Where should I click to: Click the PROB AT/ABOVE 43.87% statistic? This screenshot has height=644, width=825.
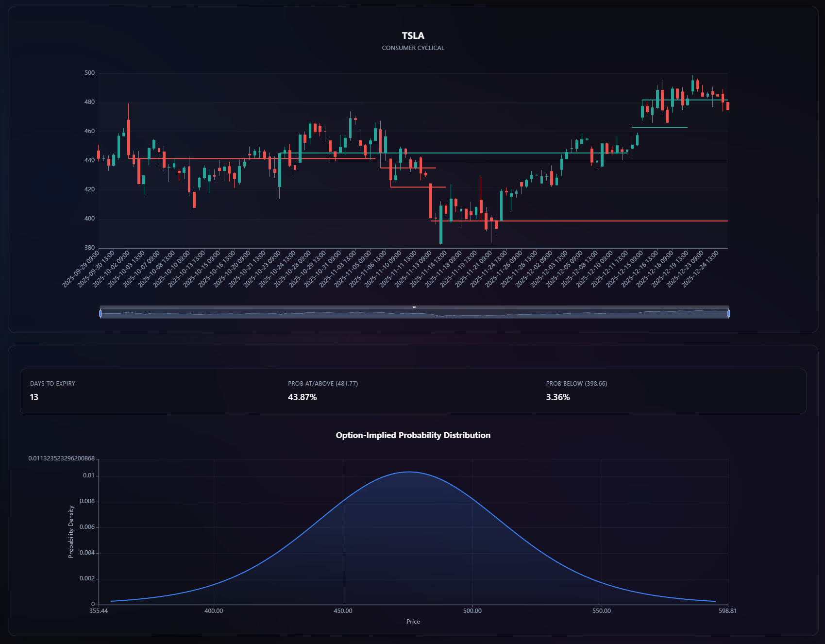[302, 397]
